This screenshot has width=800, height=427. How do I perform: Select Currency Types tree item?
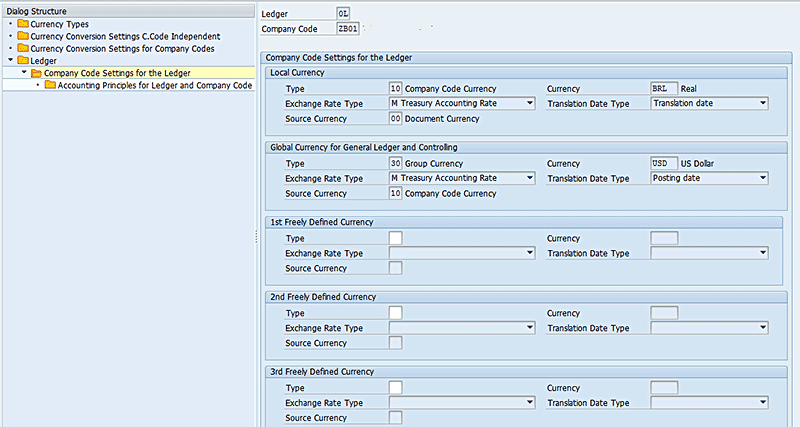(61, 23)
